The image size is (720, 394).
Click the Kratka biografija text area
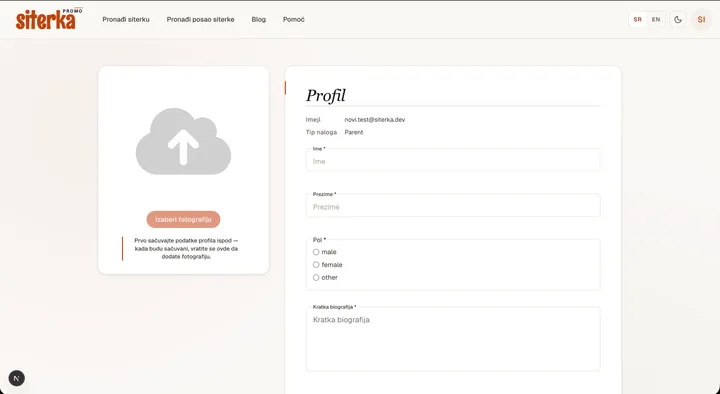click(x=453, y=339)
